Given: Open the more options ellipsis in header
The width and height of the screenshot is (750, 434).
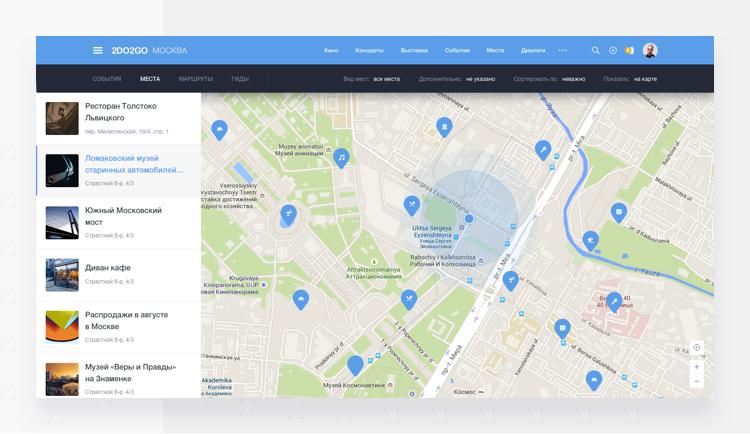Looking at the screenshot, I should coord(563,50).
